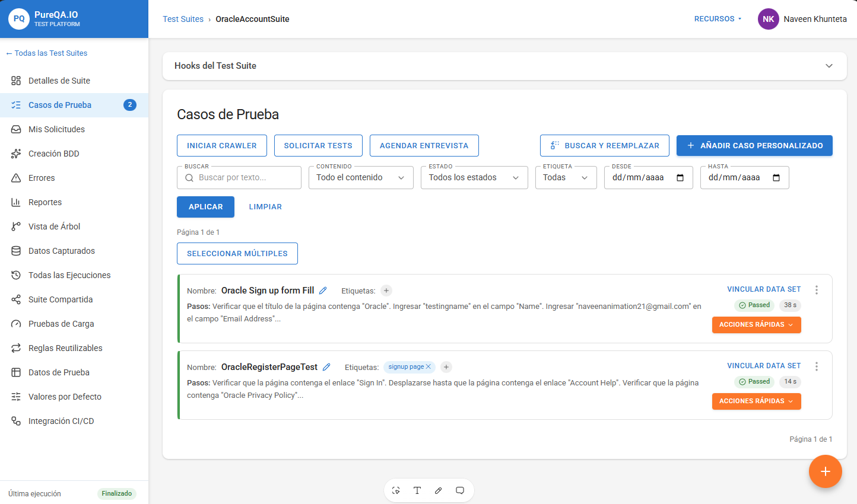Click AÑADIR CASO PERSONALIZADO button

tap(754, 146)
